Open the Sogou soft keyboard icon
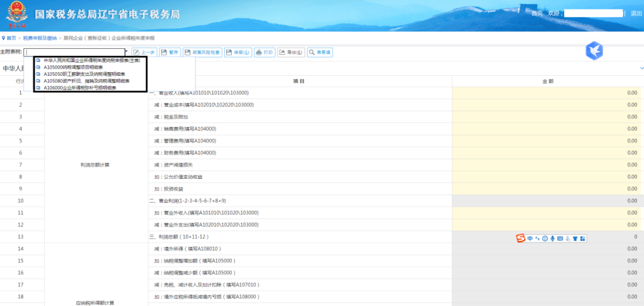Viewport: 644px width, 306px height. click(560, 239)
